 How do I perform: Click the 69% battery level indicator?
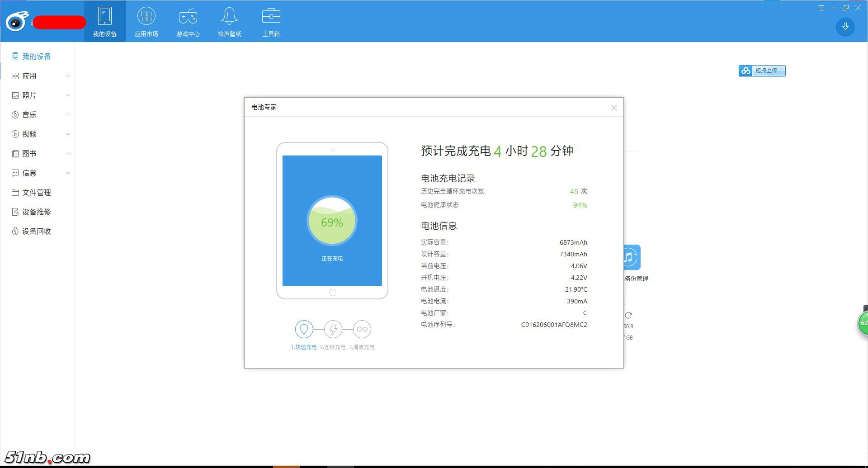point(332,222)
